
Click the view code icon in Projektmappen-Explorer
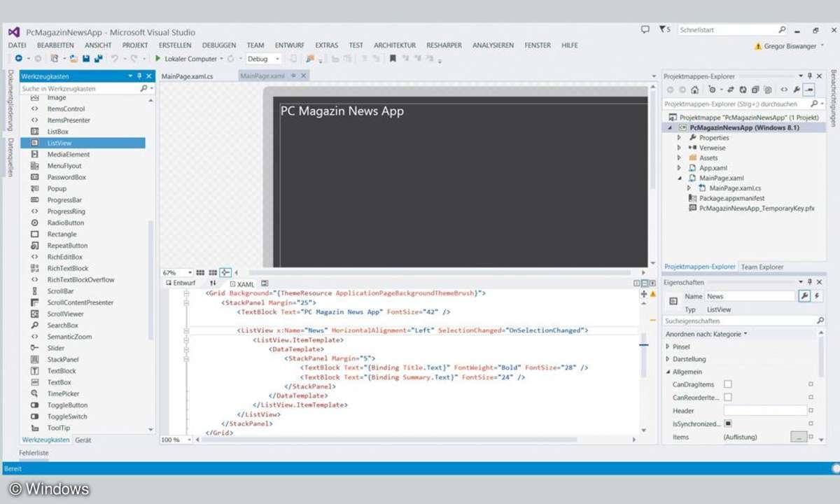[x=784, y=90]
